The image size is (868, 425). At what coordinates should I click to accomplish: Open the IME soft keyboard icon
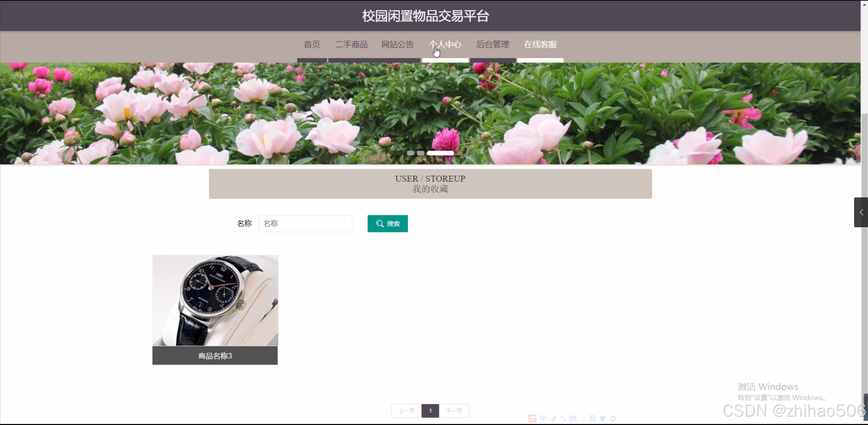pos(573,418)
